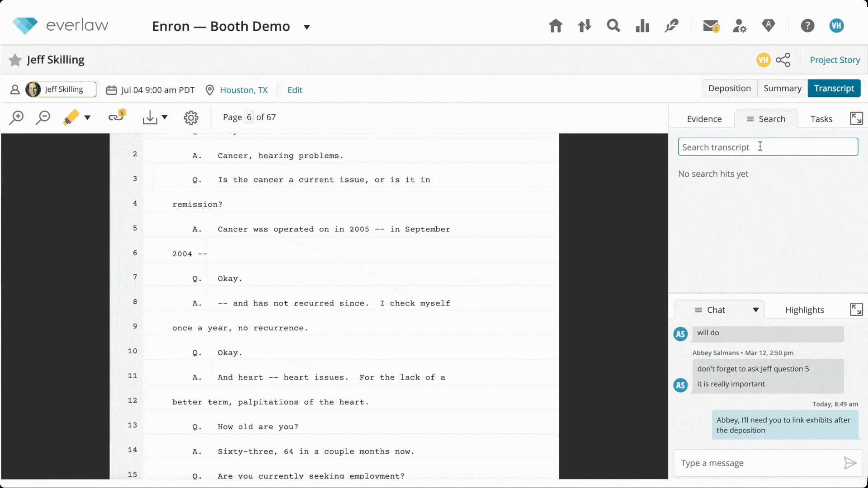Open the Highlights tab

click(x=805, y=310)
